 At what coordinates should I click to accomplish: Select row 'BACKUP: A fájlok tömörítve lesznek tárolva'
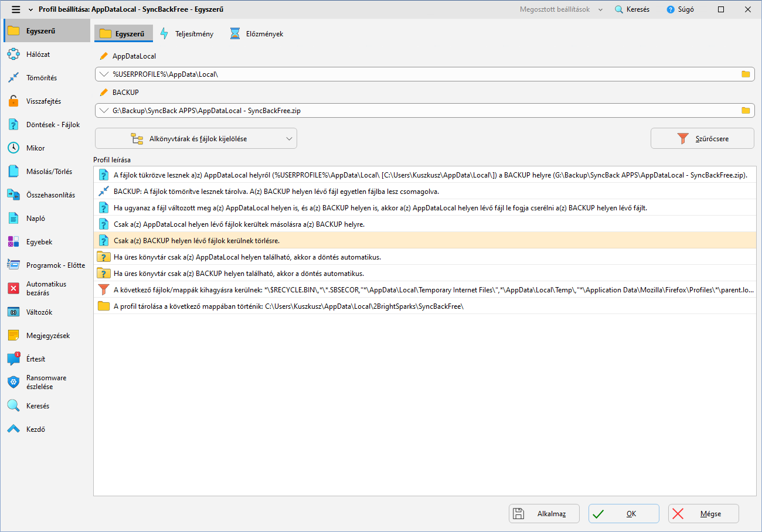(x=424, y=191)
